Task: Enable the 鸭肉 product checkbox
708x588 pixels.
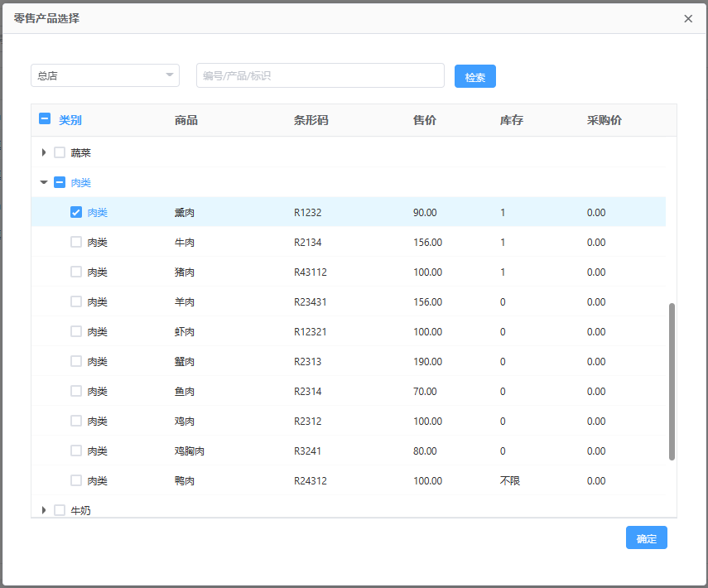Action: tap(76, 480)
